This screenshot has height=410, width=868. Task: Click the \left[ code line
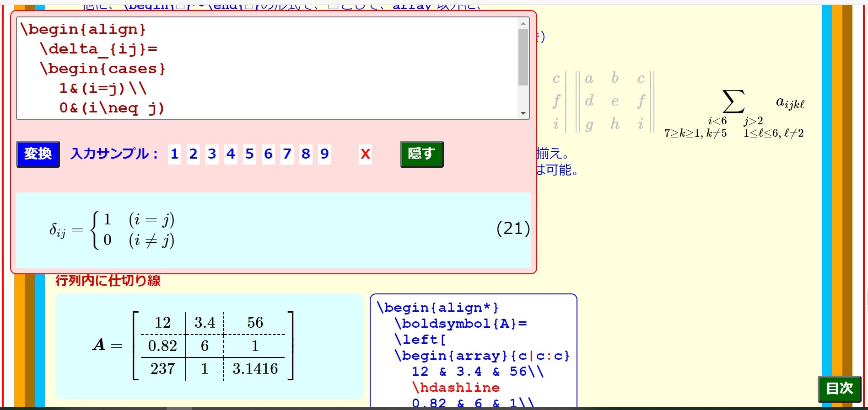420,340
